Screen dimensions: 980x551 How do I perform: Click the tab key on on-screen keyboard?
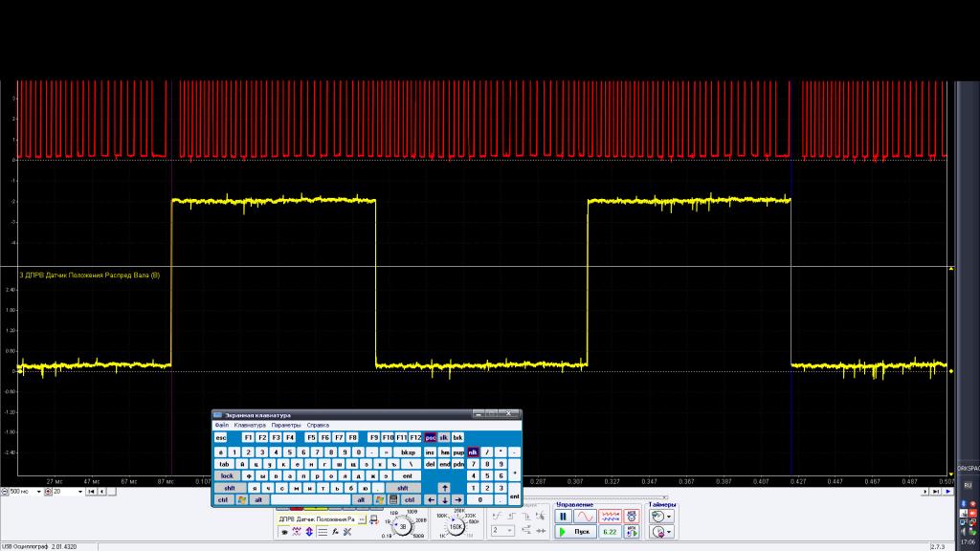224,464
